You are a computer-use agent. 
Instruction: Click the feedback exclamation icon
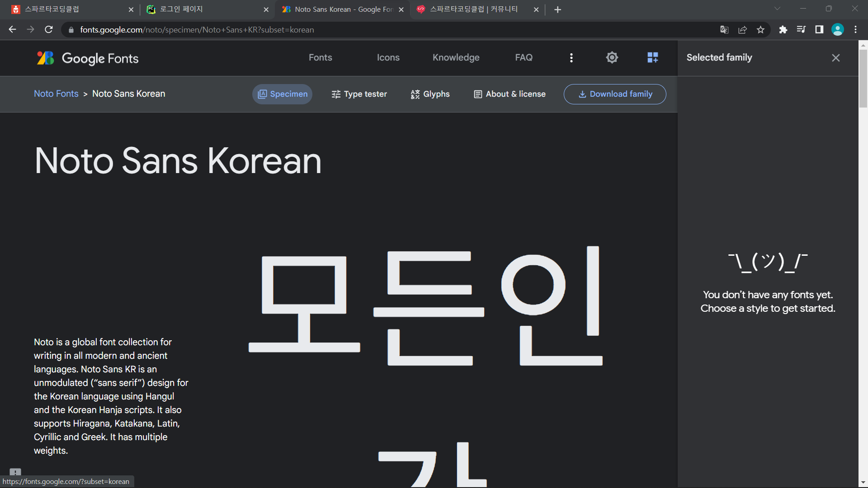coord(15,472)
